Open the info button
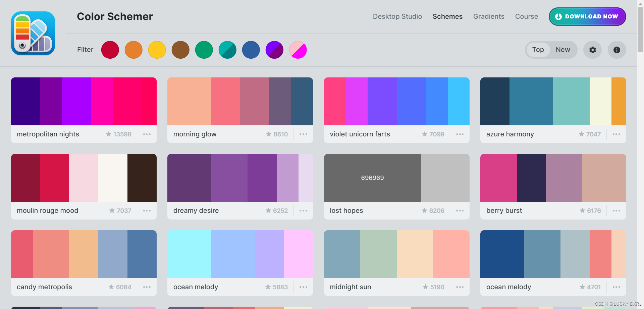 point(617,50)
